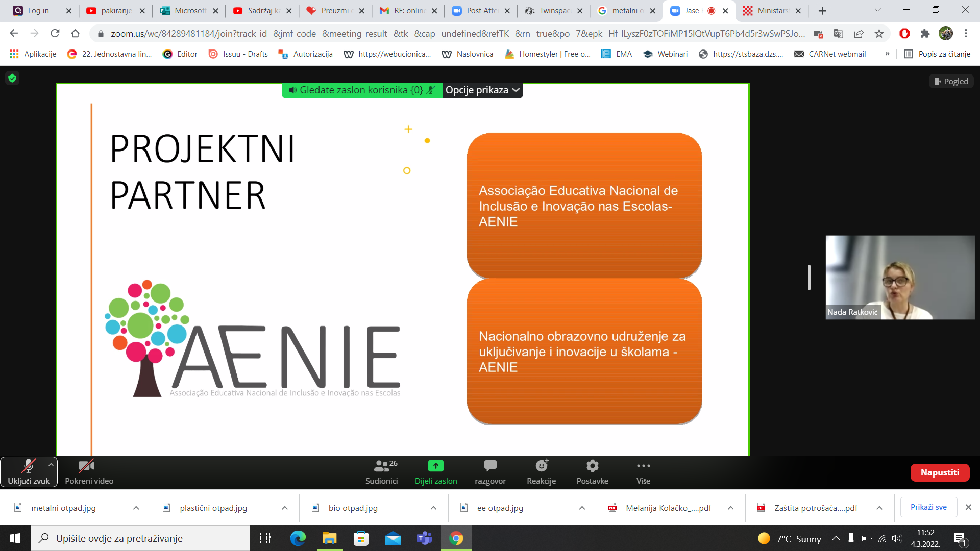Show hidden system tray icons
980x551 pixels.
click(836, 538)
